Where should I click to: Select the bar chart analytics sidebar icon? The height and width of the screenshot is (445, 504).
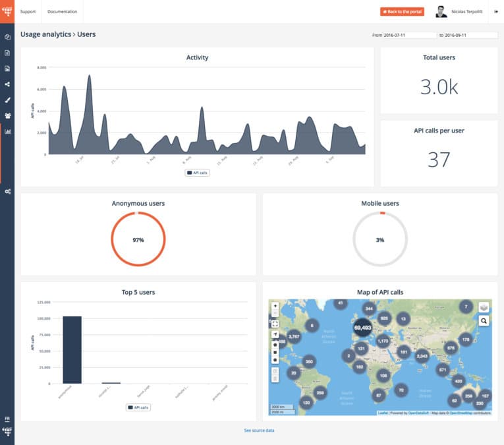click(x=7, y=131)
